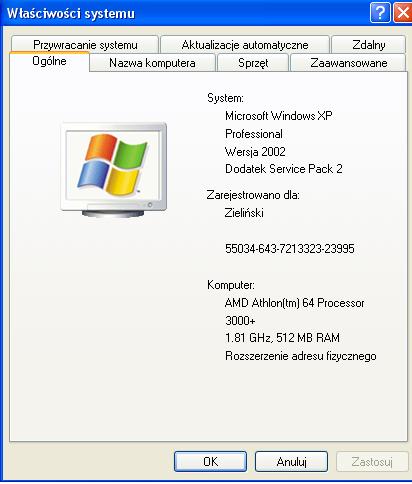Close the Właściwości systemu dialog
This screenshot has width=412, height=484.
point(403,13)
